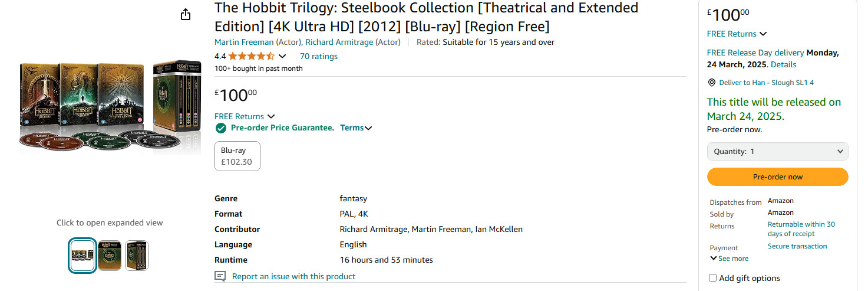Select the third box set thumbnail
This screenshot has width=868, height=291.
137,255
